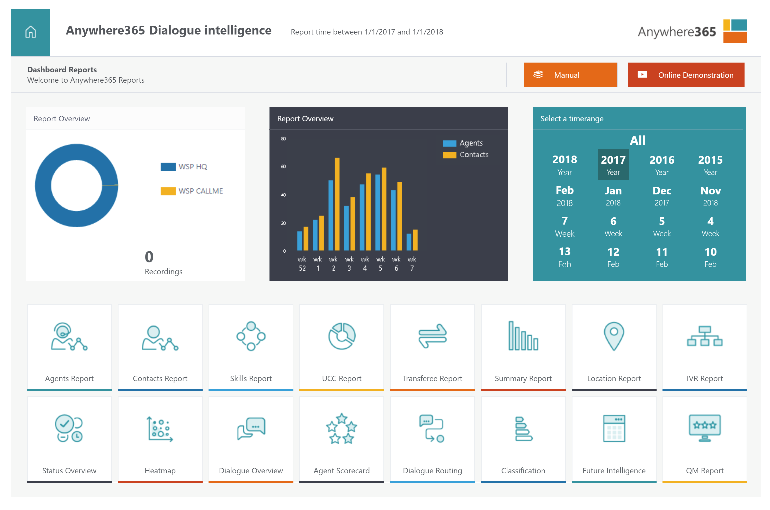
Task: Toggle WSP HQ legend blue swatch
Action: pyautogui.click(x=167, y=167)
